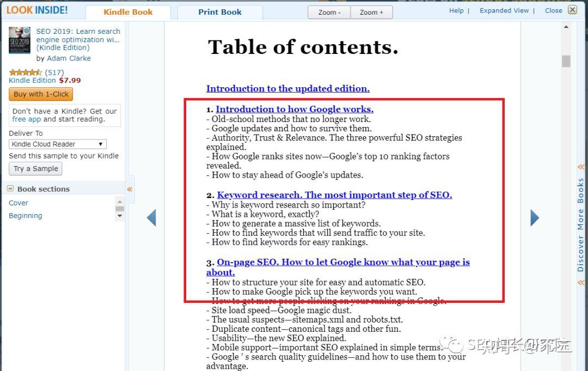Open Introduction to how Google works link
588x371 pixels.
295,109
